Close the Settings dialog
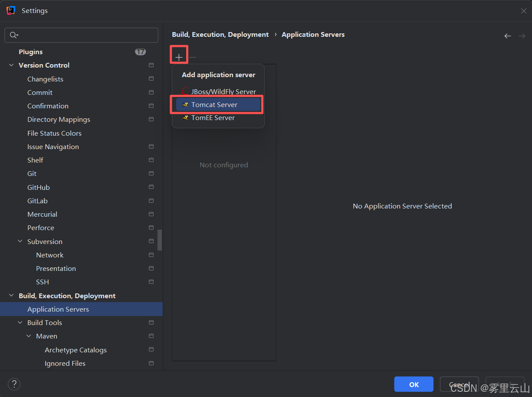This screenshot has height=397, width=532. click(x=524, y=11)
